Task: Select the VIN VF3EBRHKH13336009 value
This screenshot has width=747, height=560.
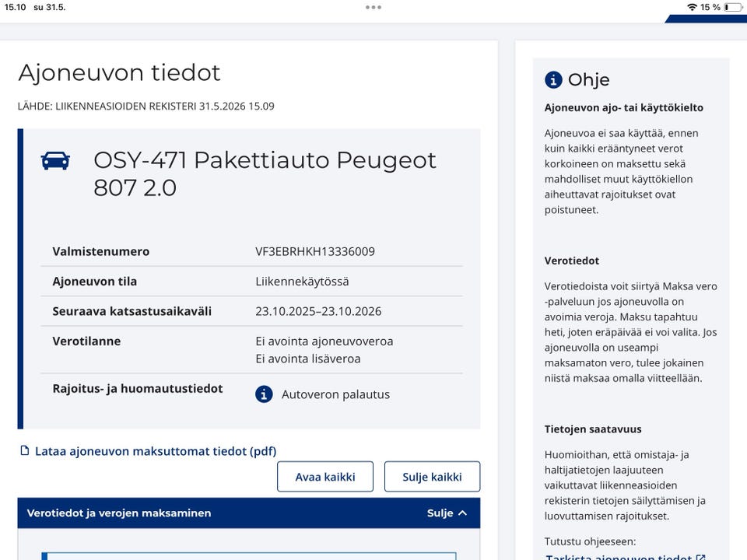Action: click(x=315, y=251)
